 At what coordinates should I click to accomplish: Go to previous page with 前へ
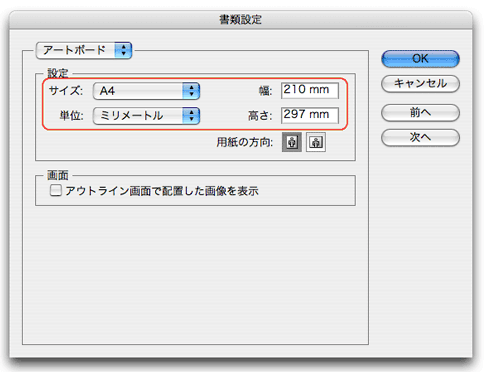(420, 113)
